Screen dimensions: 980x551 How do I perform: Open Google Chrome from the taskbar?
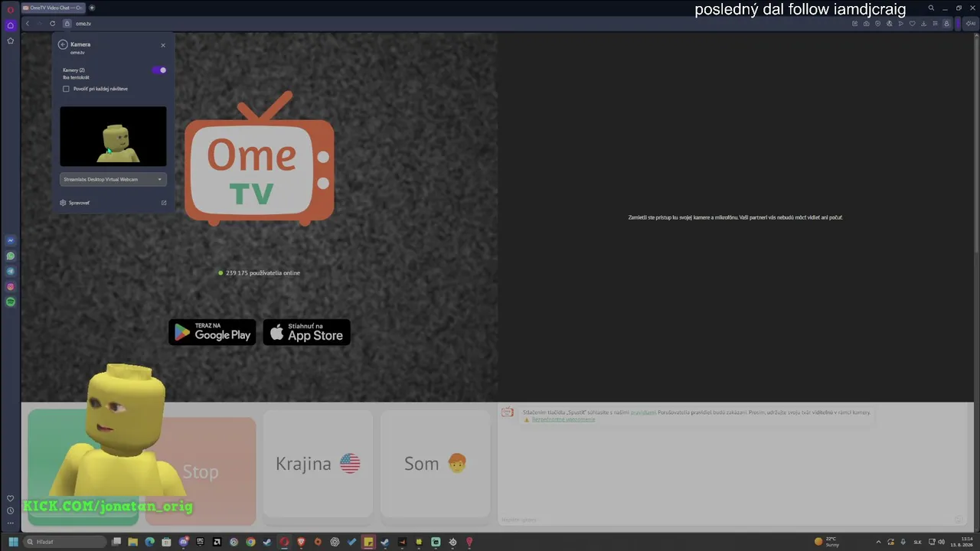point(250,542)
